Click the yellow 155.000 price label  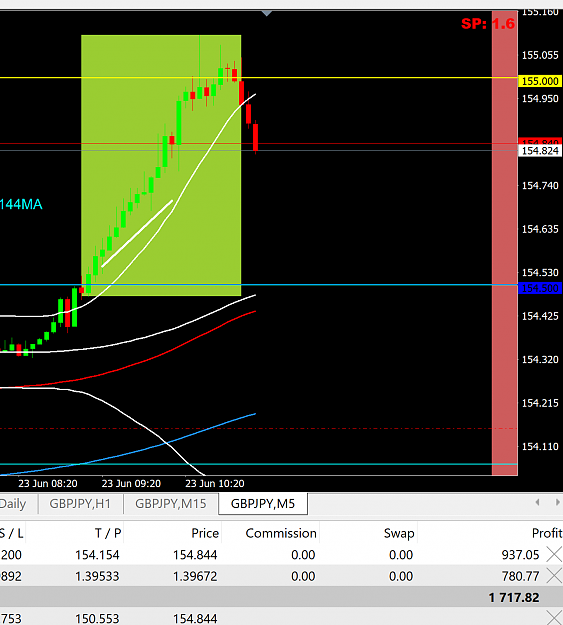[x=540, y=81]
